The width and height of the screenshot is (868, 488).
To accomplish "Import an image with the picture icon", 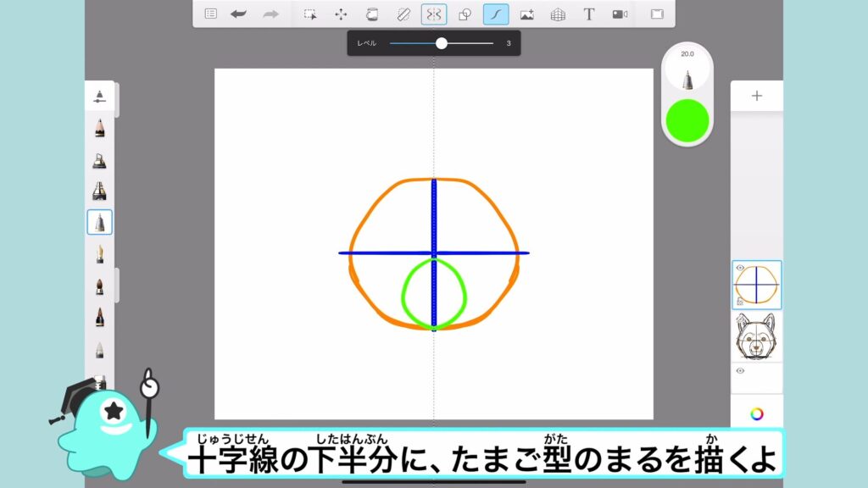I will click(x=526, y=14).
